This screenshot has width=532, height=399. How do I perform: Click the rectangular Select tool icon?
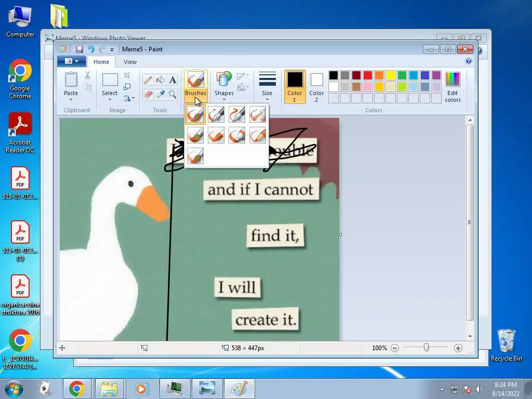(x=110, y=79)
